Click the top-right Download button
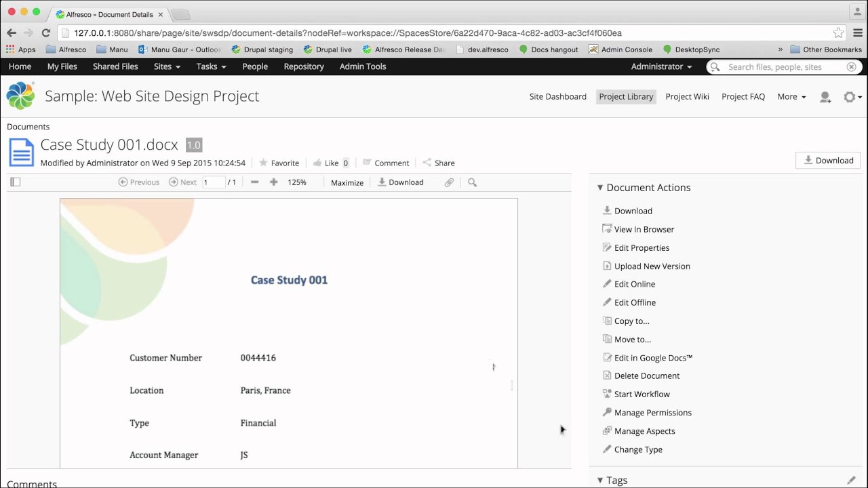This screenshot has width=868, height=488. click(x=828, y=161)
